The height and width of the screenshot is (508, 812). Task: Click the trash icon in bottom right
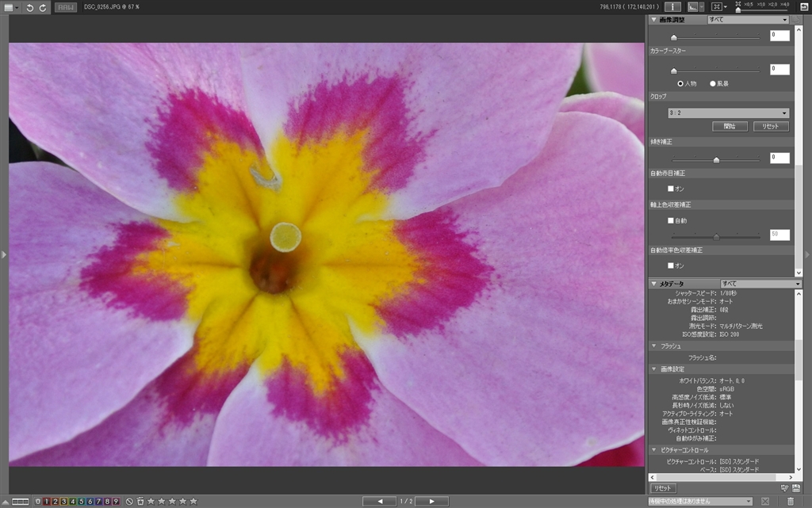pos(790,501)
